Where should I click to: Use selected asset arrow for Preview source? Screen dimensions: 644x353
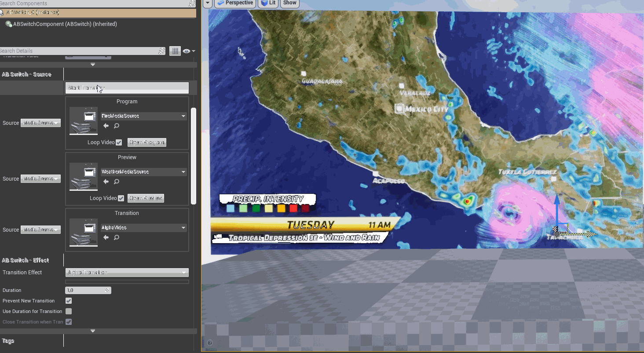tap(106, 182)
